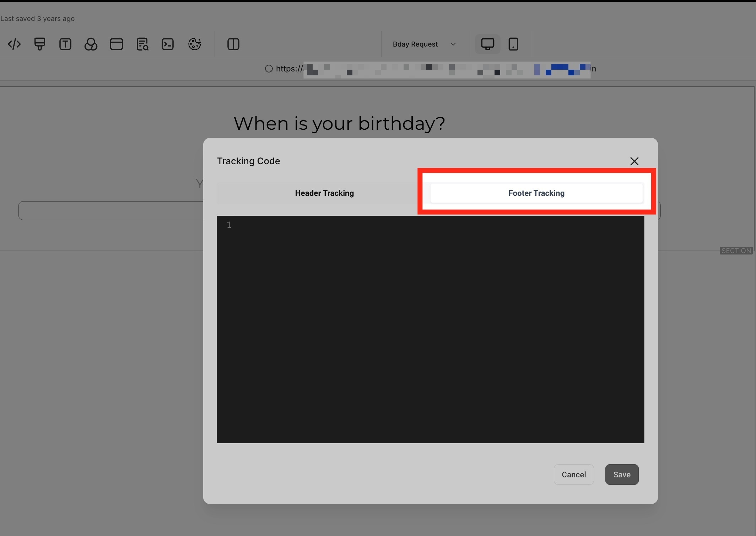The image size is (756, 536).
Task: Click the background window icon
Action: (x=117, y=44)
